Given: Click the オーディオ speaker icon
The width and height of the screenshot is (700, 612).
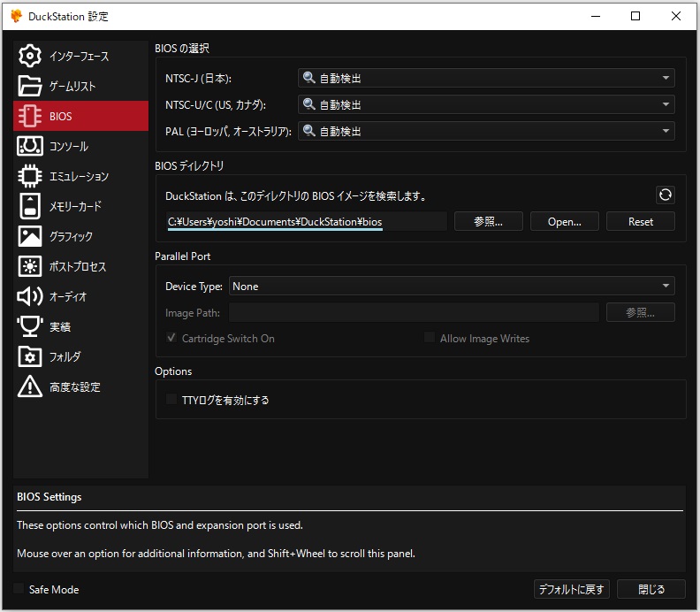Looking at the screenshot, I should point(30,296).
